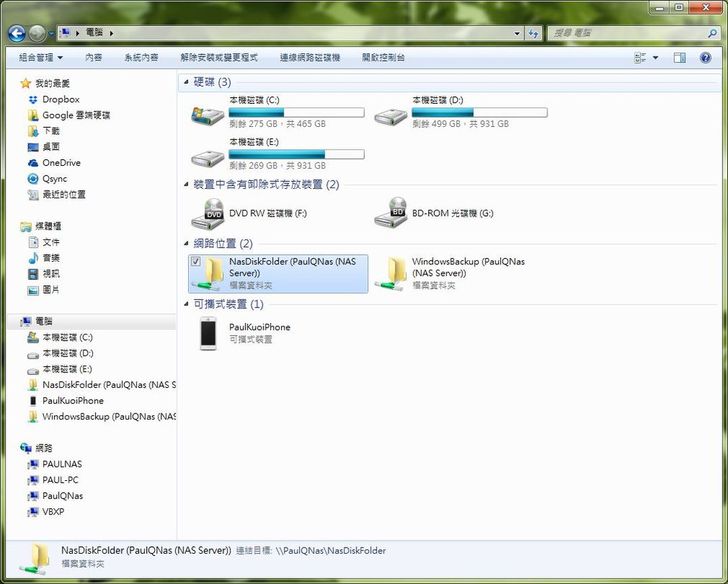Open 視訊 library in sidebar

point(51,274)
